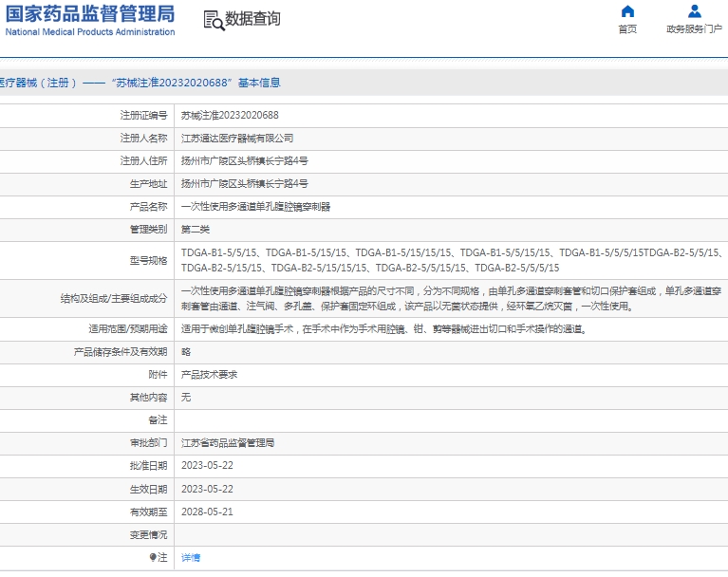Click the 备注 label
This screenshot has width=728, height=577.
tap(158, 420)
